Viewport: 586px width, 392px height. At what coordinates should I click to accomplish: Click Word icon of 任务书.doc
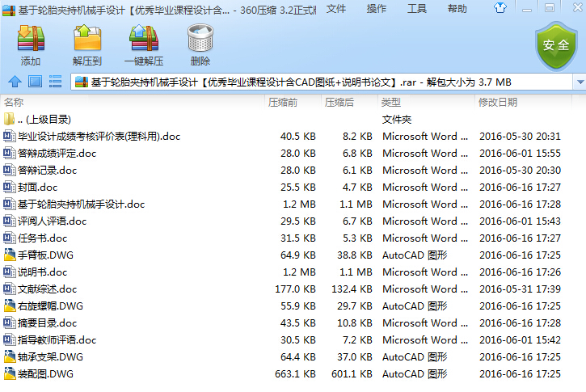click(9, 238)
